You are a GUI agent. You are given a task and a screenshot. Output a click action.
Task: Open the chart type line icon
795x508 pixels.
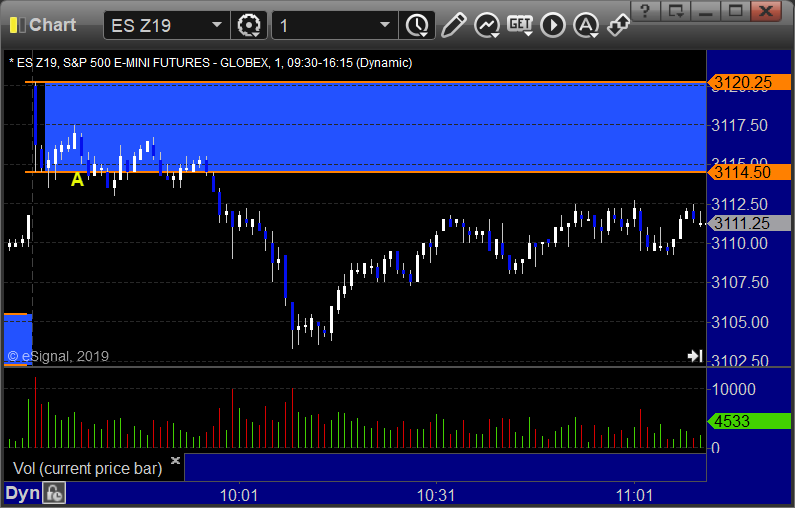tap(487, 25)
